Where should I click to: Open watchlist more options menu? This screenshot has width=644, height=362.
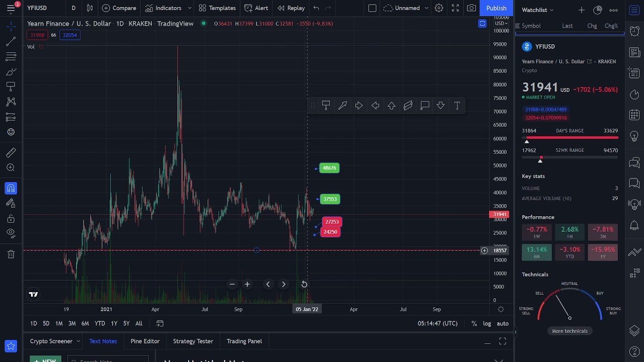pyautogui.click(x=613, y=10)
